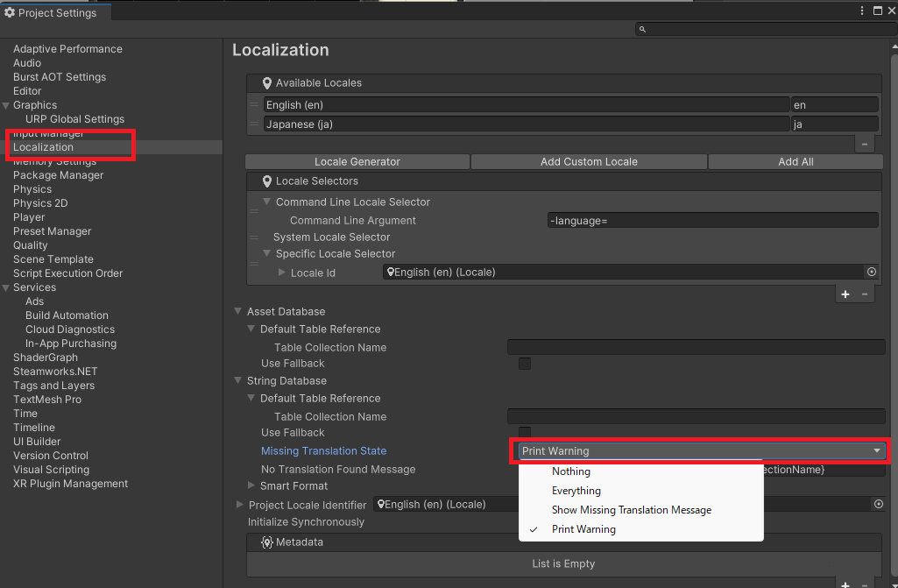Click the Add All button
This screenshot has height=588, width=898.
click(795, 161)
